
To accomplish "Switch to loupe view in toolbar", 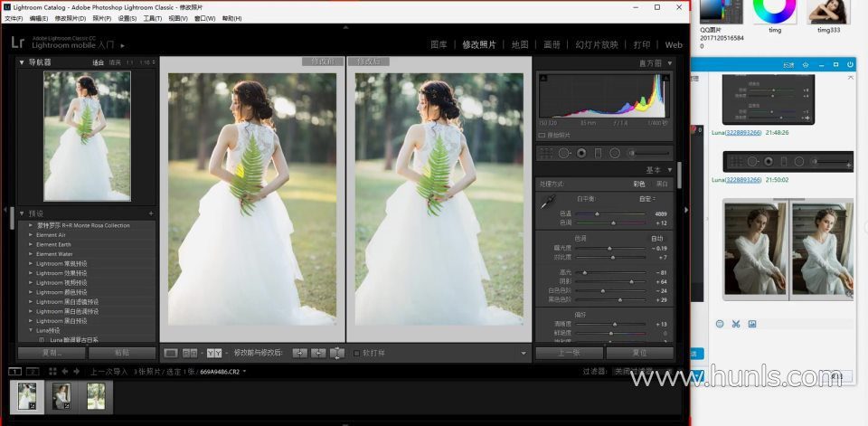I will pos(171,353).
